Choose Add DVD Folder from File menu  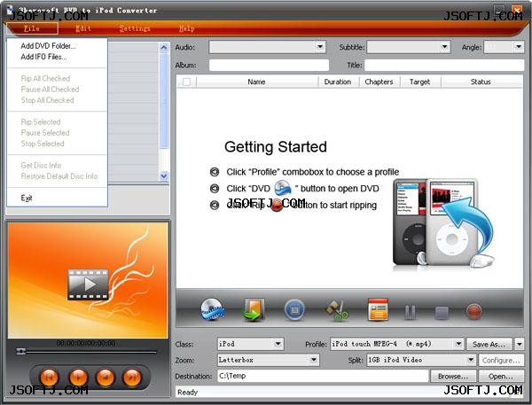(x=57, y=46)
